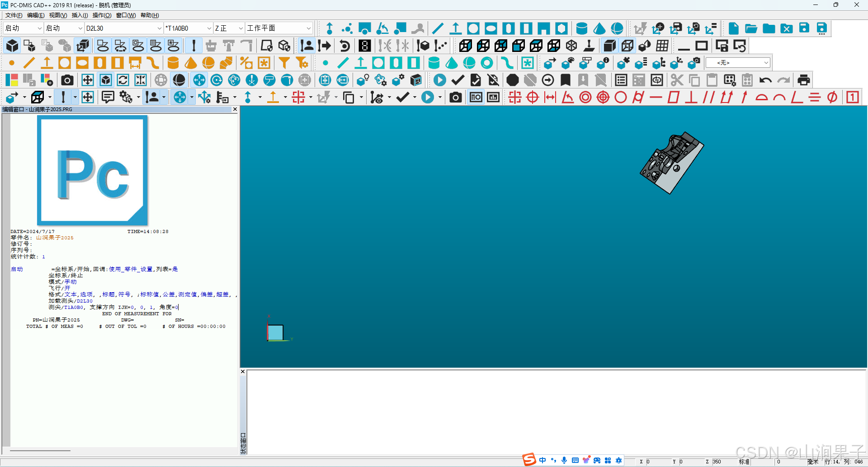Click the 使用_零件_设置 text in program
This screenshot has height=467, width=868.
coord(131,269)
